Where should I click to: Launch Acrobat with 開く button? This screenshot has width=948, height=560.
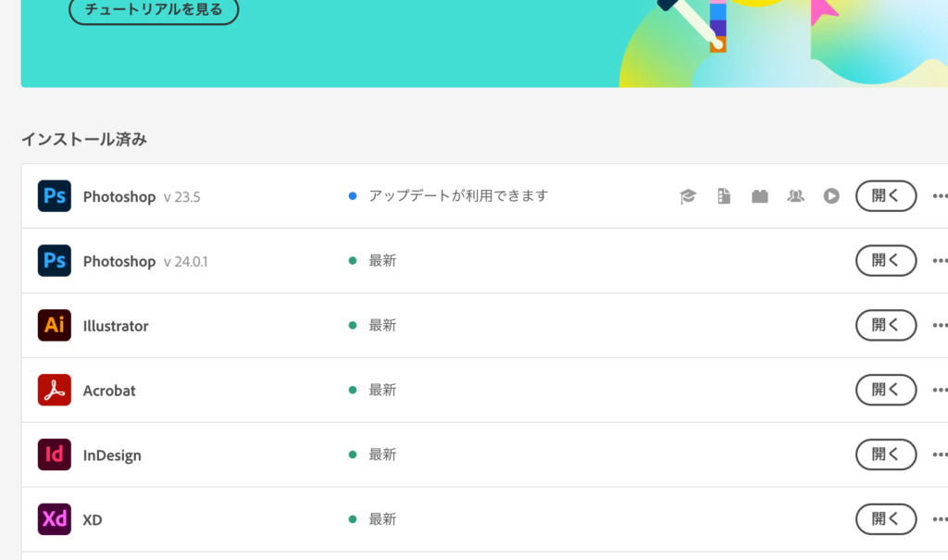(886, 390)
